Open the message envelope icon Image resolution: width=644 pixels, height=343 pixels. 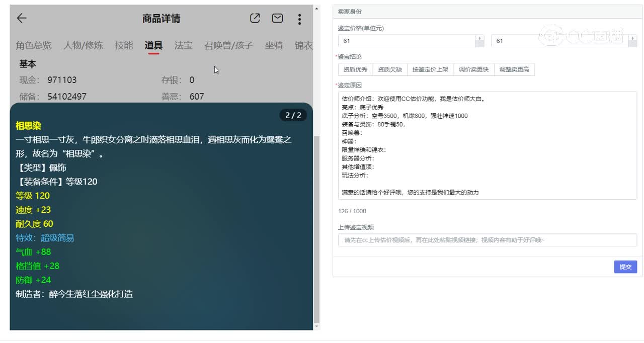[277, 18]
